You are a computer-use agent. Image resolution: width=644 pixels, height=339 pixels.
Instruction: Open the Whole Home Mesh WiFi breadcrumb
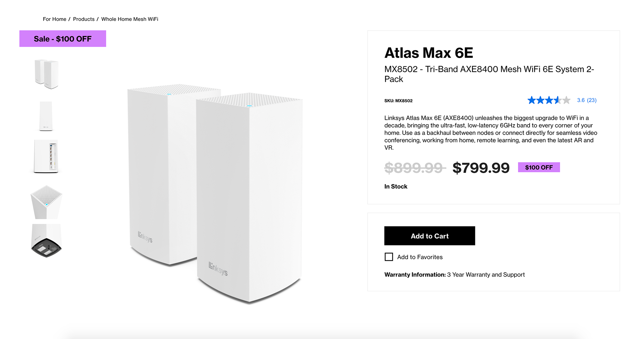(129, 19)
